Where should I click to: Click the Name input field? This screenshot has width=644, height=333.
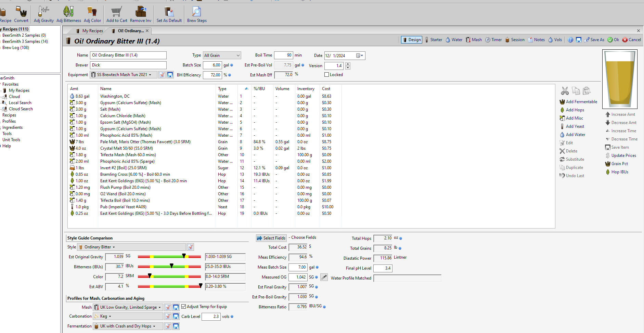point(128,55)
